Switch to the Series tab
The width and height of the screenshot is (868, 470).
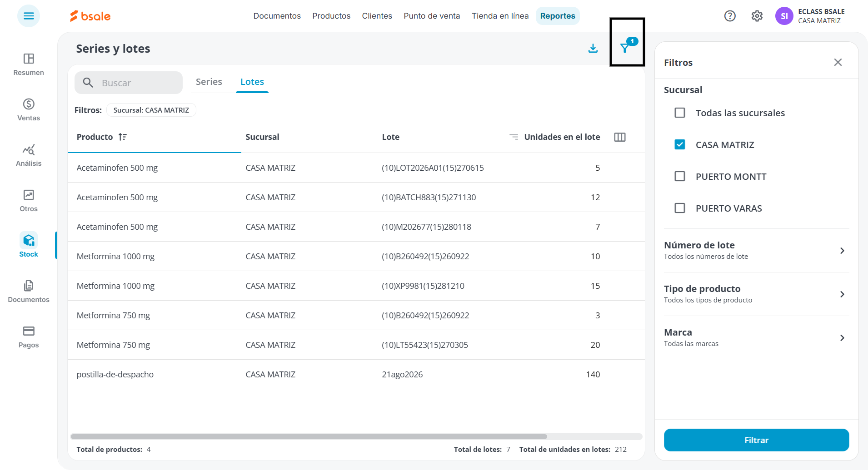[209, 82]
